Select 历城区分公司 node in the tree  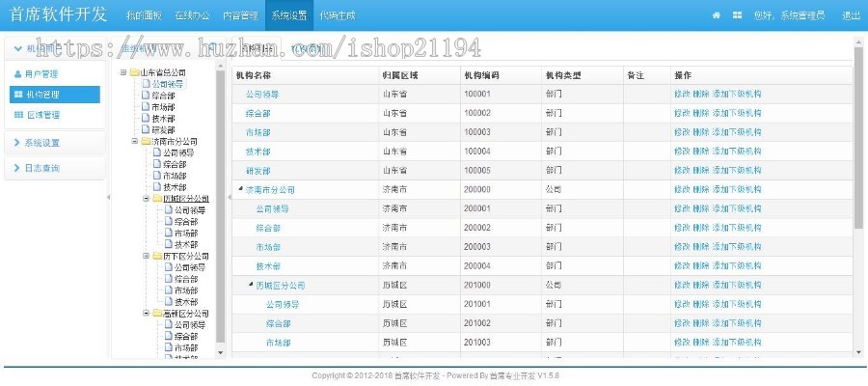(x=186, y=199)
